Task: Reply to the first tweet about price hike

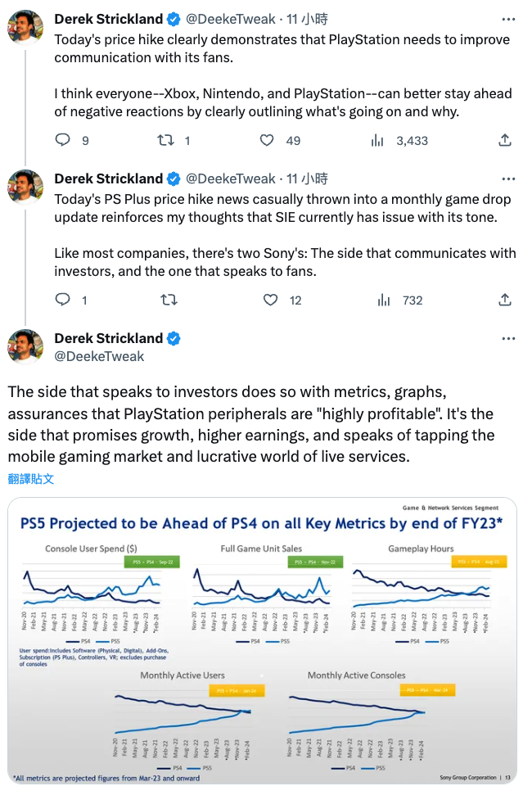Action: (x=63, y=140)
